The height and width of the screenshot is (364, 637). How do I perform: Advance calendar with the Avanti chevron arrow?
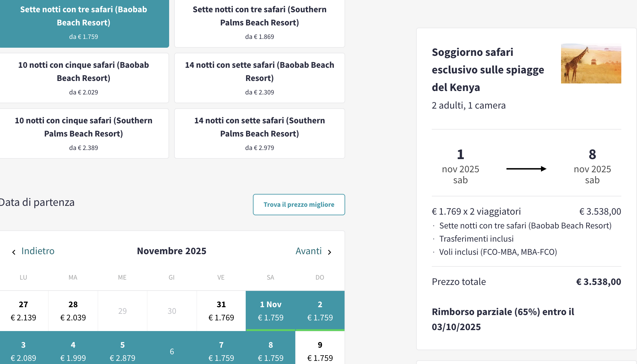pos(329,252)
